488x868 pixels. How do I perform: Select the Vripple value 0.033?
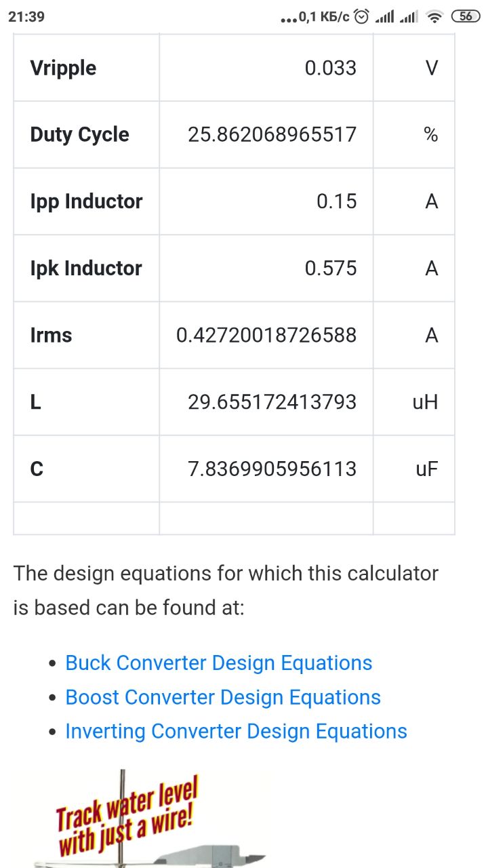[x=330, y=68]
